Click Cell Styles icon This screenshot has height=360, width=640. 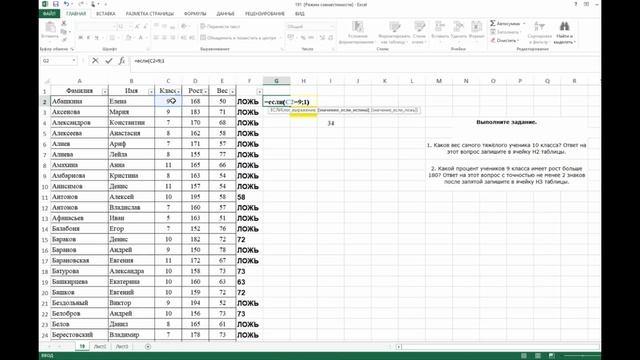point(419,27)
